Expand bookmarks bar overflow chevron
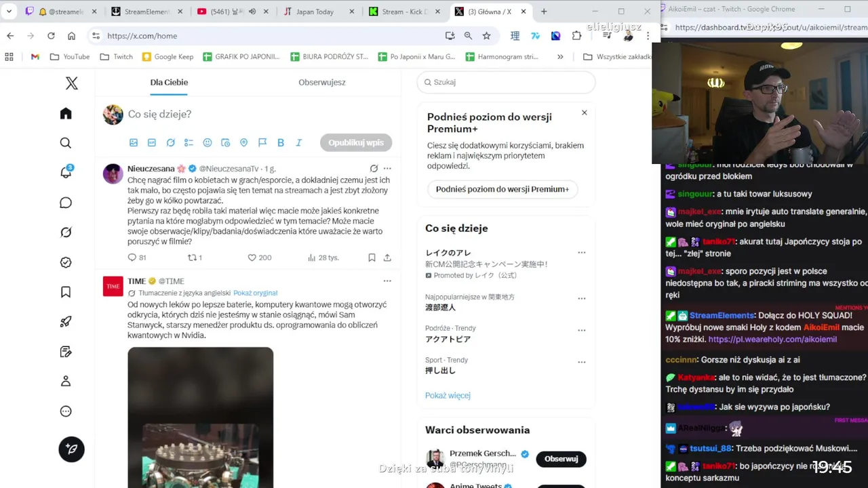Viewport: 868px width, 488px height. coord(560,57)
